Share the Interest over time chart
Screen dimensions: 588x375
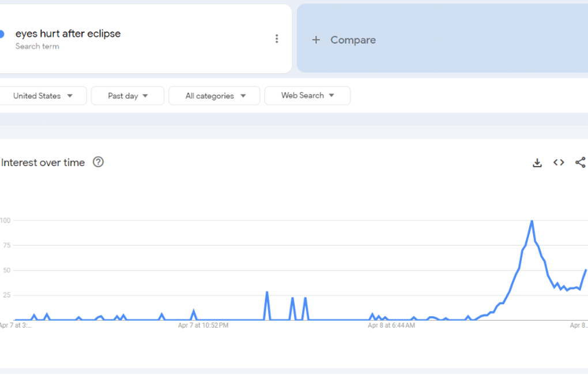[x=580, y=163]
